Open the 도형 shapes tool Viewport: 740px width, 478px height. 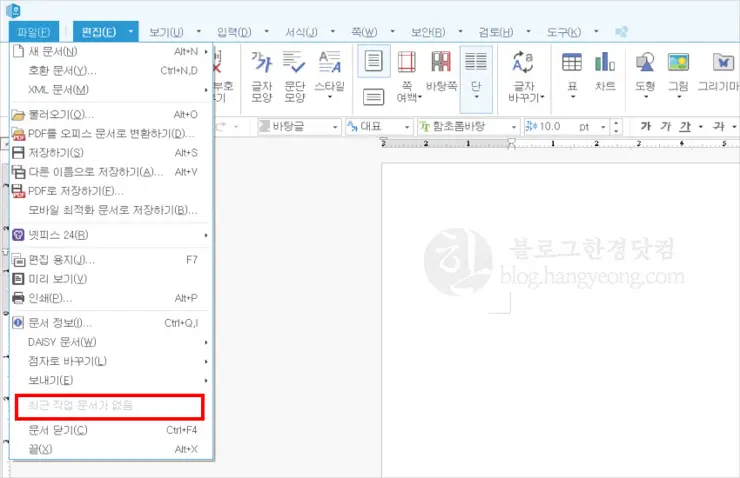tap(645, 75)
